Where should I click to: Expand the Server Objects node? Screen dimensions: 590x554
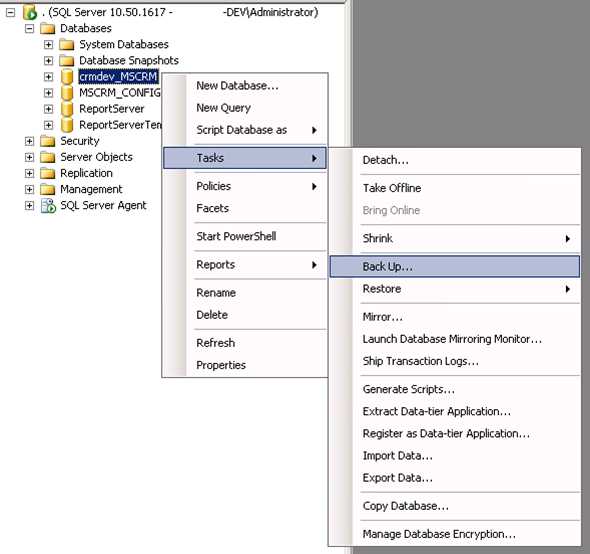click(29, 157)
